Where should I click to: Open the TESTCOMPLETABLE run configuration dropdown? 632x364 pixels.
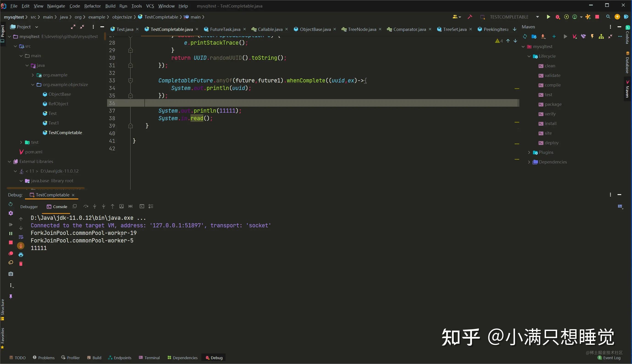tap(537, 17)
